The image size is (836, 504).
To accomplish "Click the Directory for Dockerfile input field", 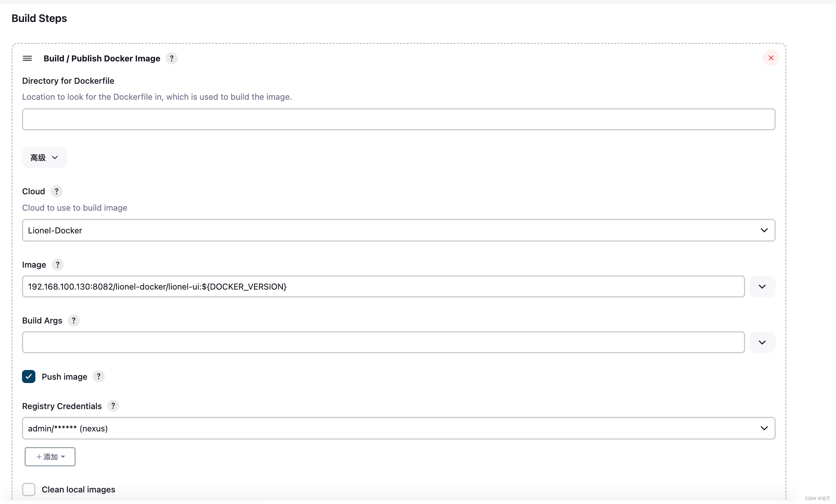I will coord(398,119).
